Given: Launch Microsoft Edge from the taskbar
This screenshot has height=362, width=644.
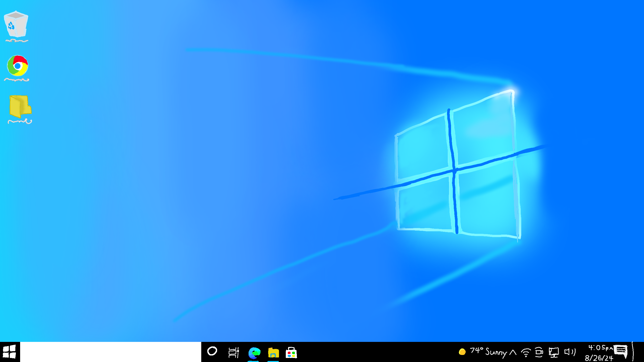Looking at the screenshot, I should 254,353.
